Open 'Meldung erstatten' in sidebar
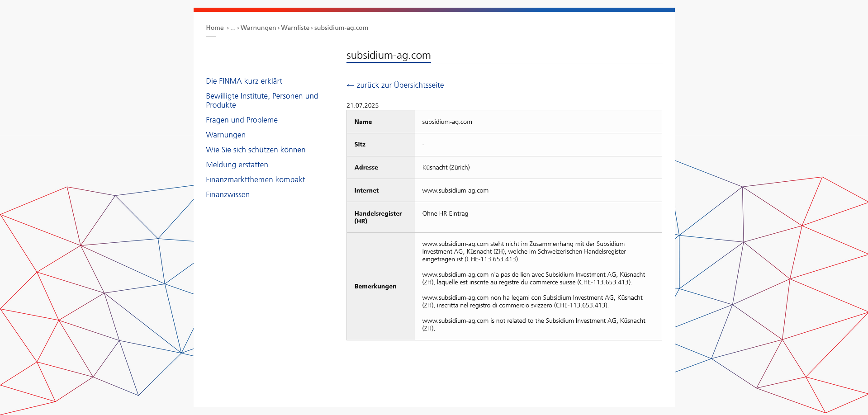 [237, 165]
